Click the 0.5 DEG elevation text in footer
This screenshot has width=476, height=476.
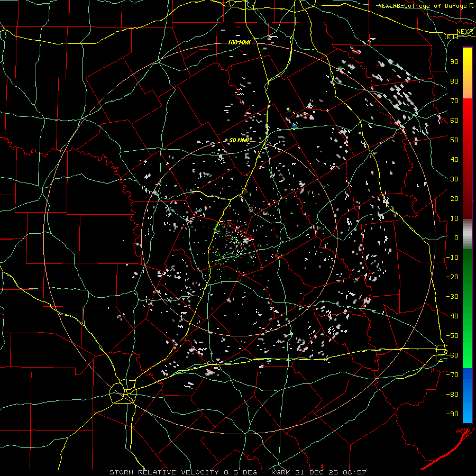[241, 472]
